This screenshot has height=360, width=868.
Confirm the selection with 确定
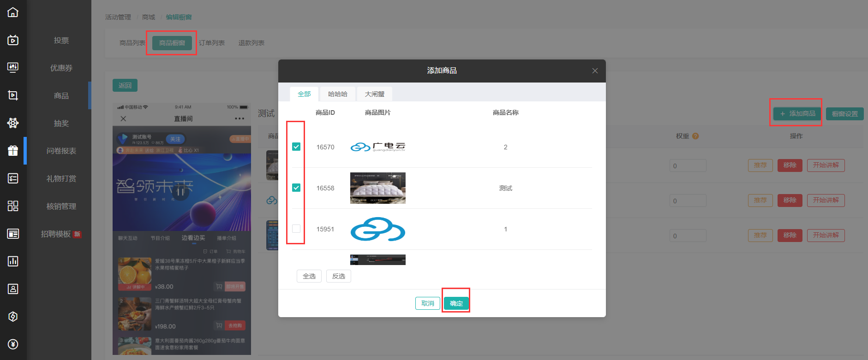456,303
